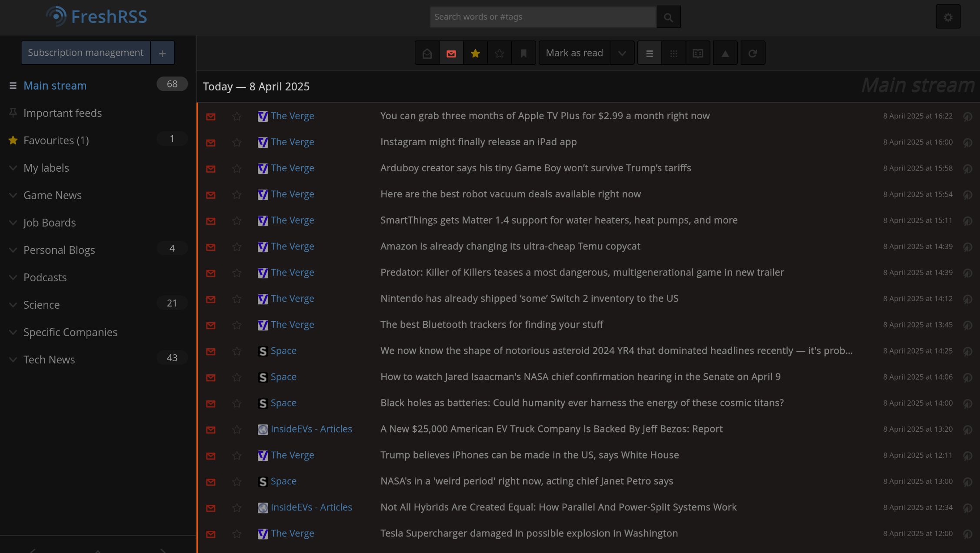
Task: Switch to reader view
Action: tap(698, 53)
